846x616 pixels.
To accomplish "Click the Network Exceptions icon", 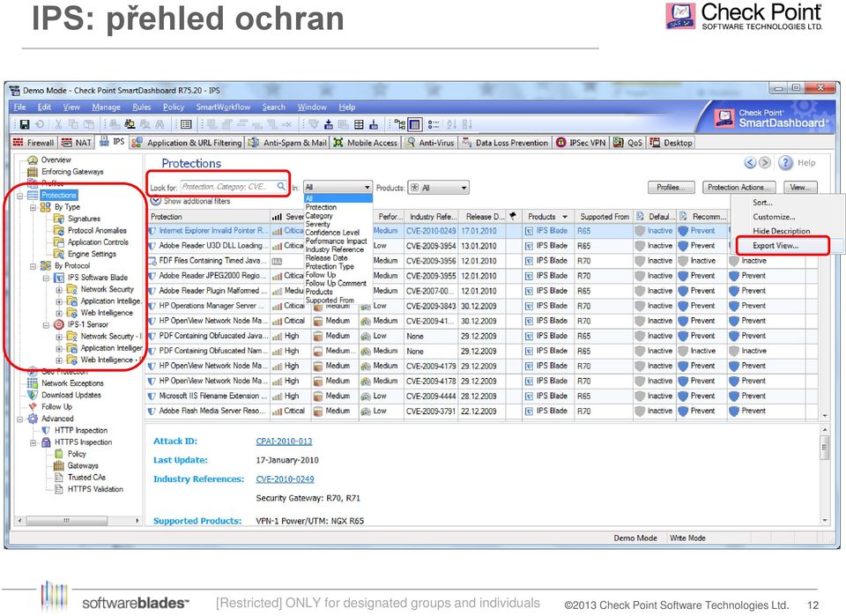I will 33,383.
